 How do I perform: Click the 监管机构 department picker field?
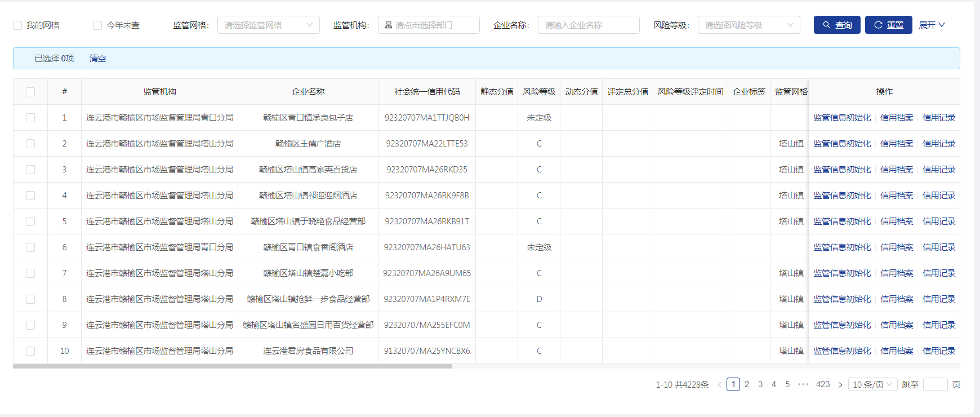[429, 25]
